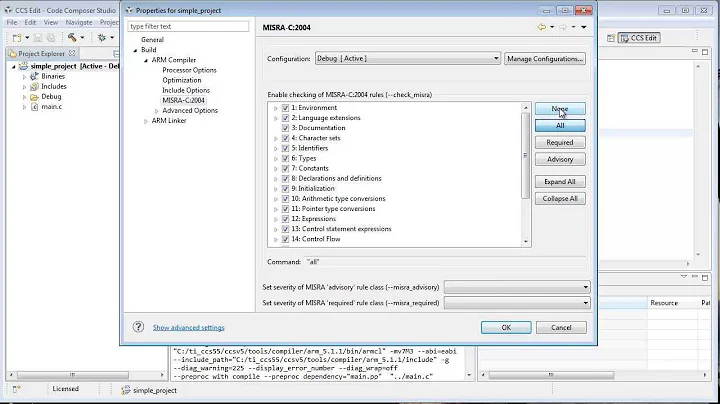Open the Navigate menu
This screenshot has height=404, width=720.
pyautogui.click(x=79, y=22)
